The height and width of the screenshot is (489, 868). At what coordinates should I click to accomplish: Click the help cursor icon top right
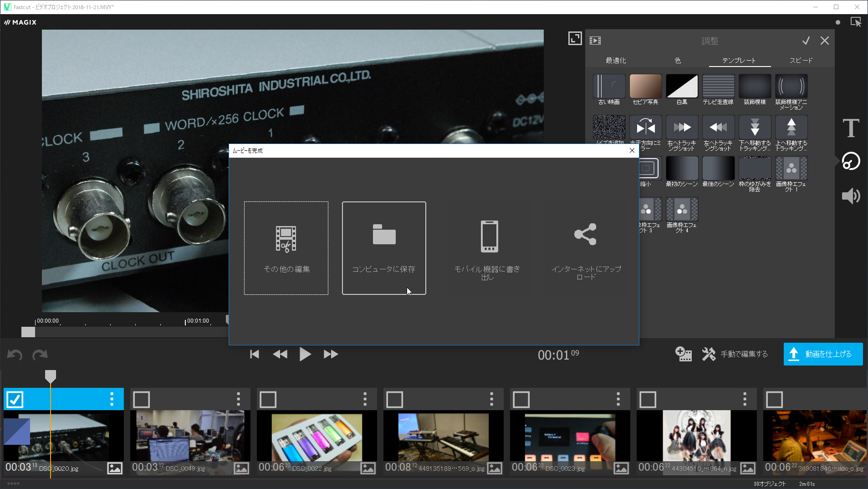pyautogui.click(x=856, y=22)
